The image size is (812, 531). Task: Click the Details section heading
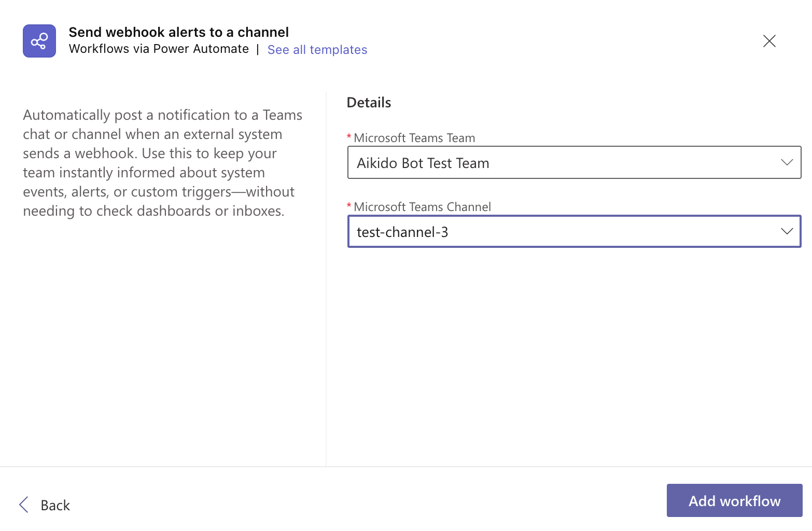tap(369, 103)
